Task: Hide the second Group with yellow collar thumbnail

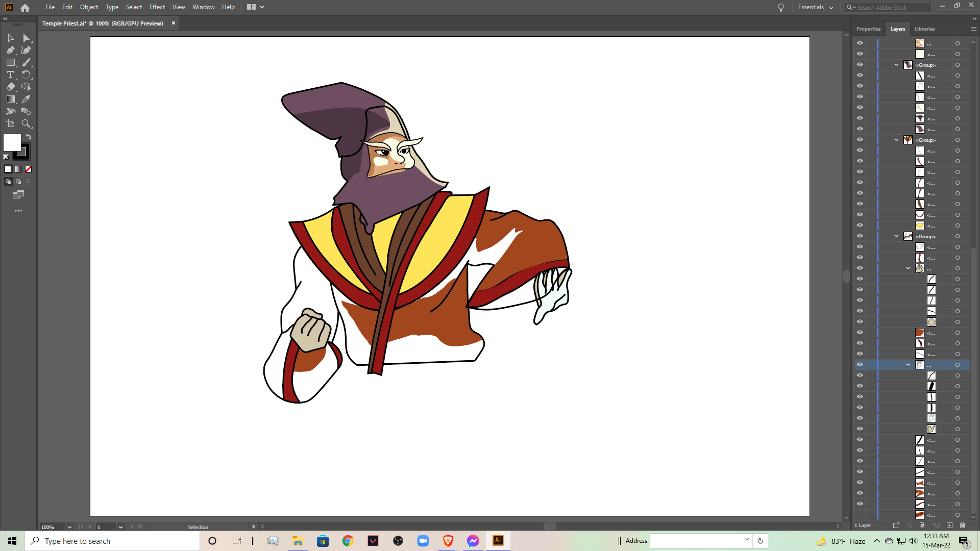Action: [x=860, y=139]
